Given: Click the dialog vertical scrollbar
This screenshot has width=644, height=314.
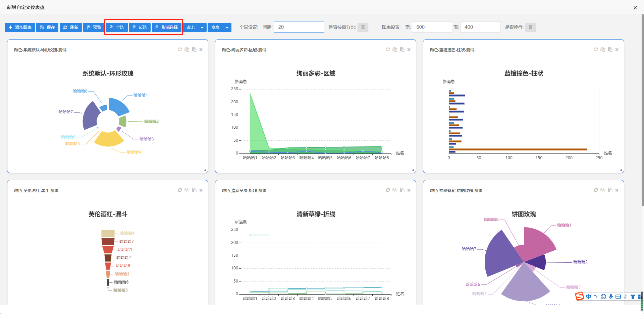Looking at the screenshot, I should [642, 111].
